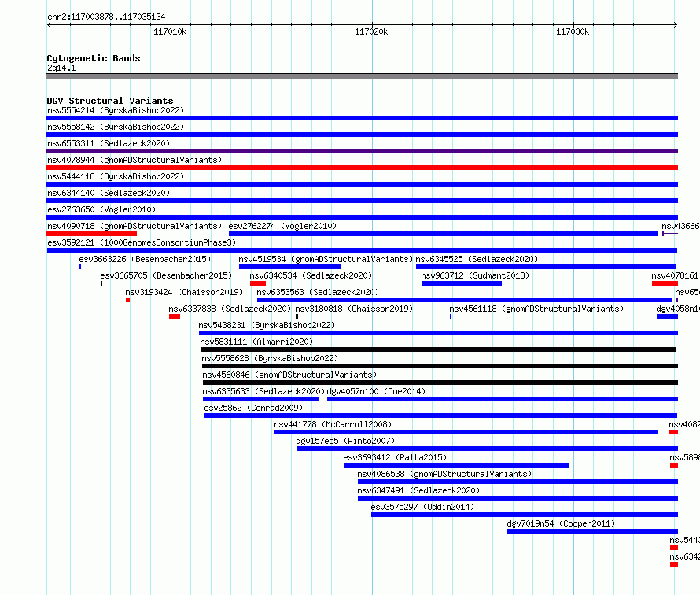
Task: Open nsv4519534 (gnomADStructuralVariants) label
Action: pos(326,259)
